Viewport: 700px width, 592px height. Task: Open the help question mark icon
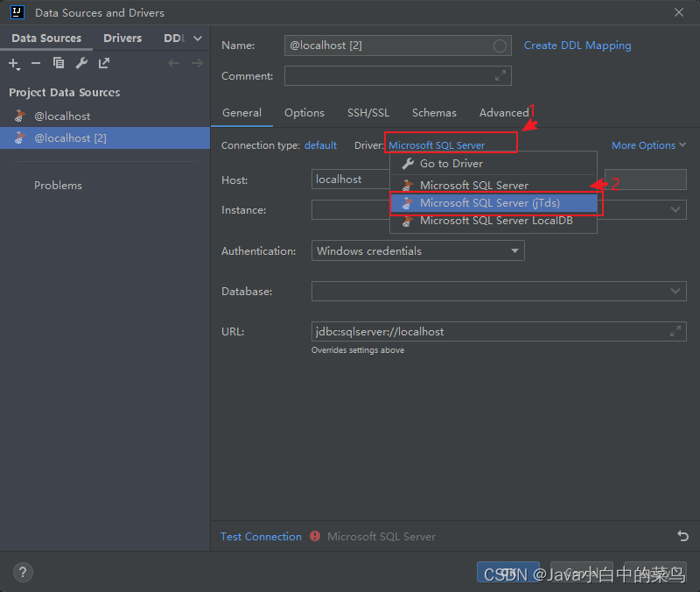pos(22,572)
